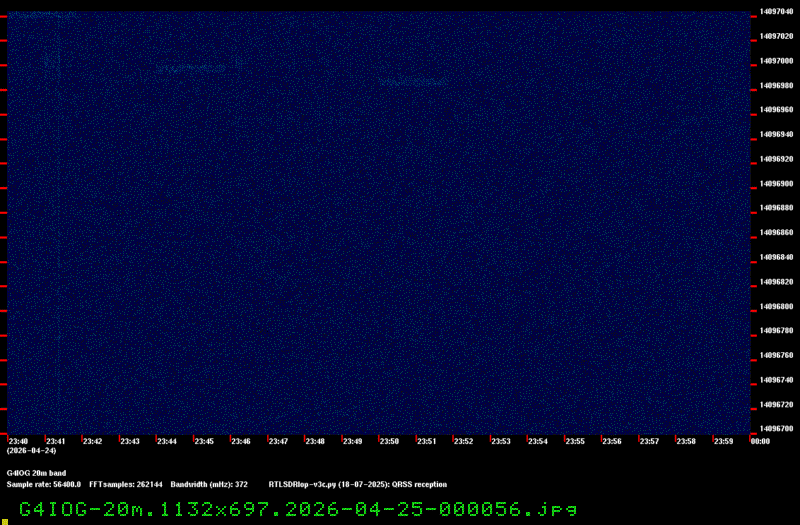Screen dimensions: 800x525
Task: Click the 14096860 frequency label
Action: coord(777,232)
